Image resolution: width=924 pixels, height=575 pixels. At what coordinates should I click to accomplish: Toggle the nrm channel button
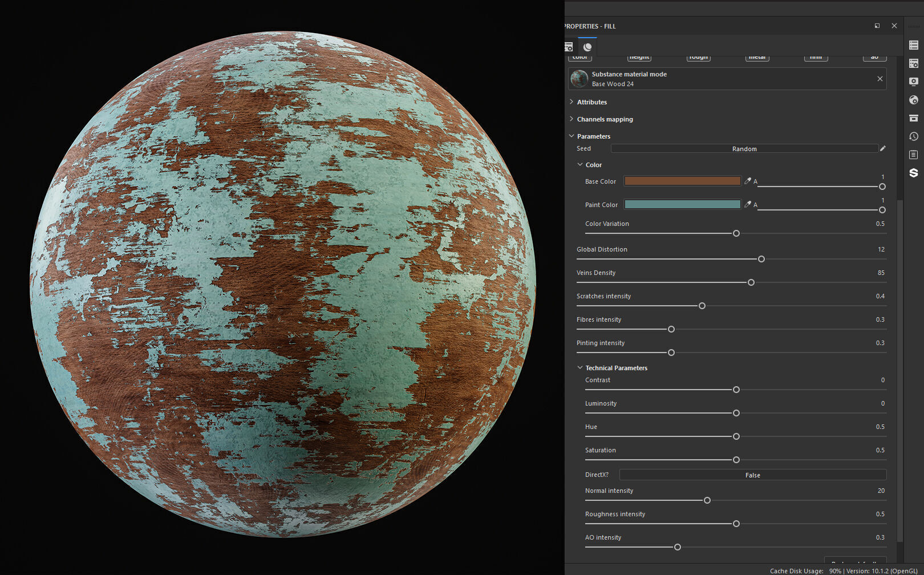816,58
